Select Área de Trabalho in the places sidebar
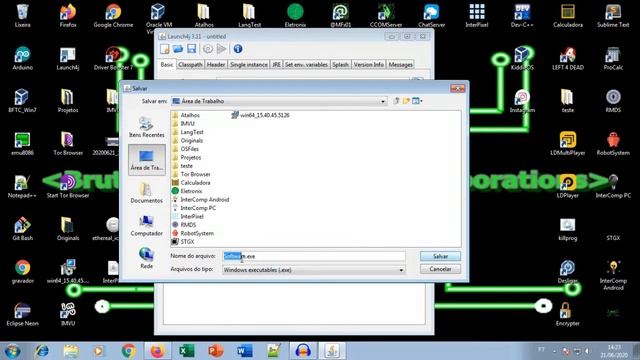This screenshot has height=360, width=640. [x=147, y=160]
